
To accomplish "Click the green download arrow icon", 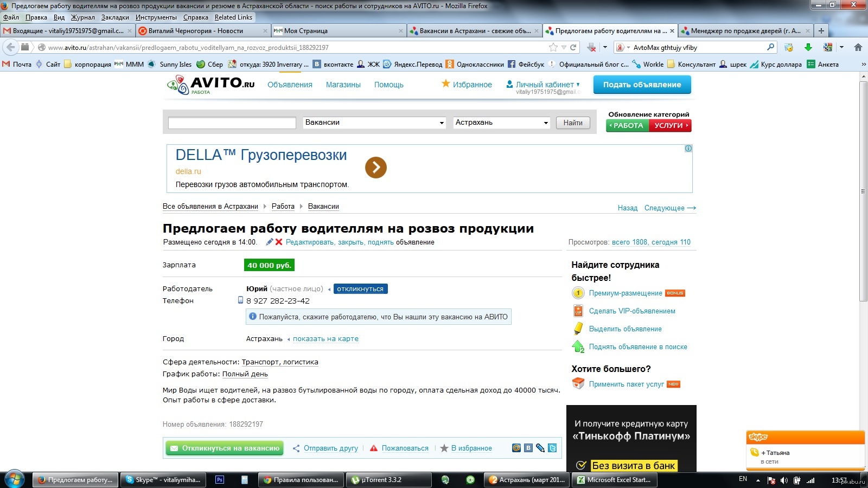I will (x=808, y=47).
